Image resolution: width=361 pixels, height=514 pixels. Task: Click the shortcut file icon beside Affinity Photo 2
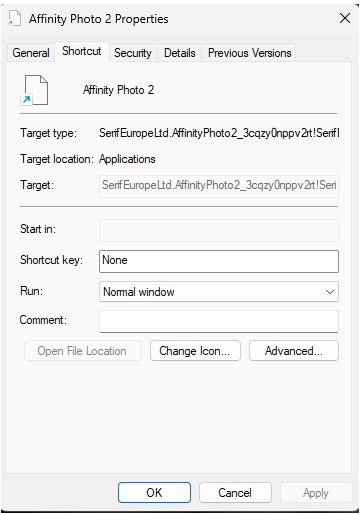(35, 90)
